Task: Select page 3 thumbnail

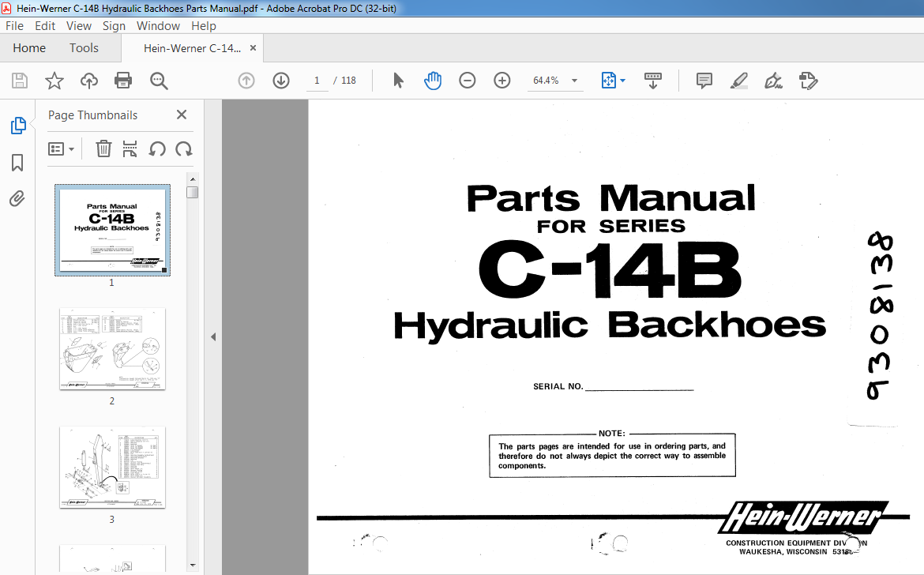Action: [x=113, y=468]
